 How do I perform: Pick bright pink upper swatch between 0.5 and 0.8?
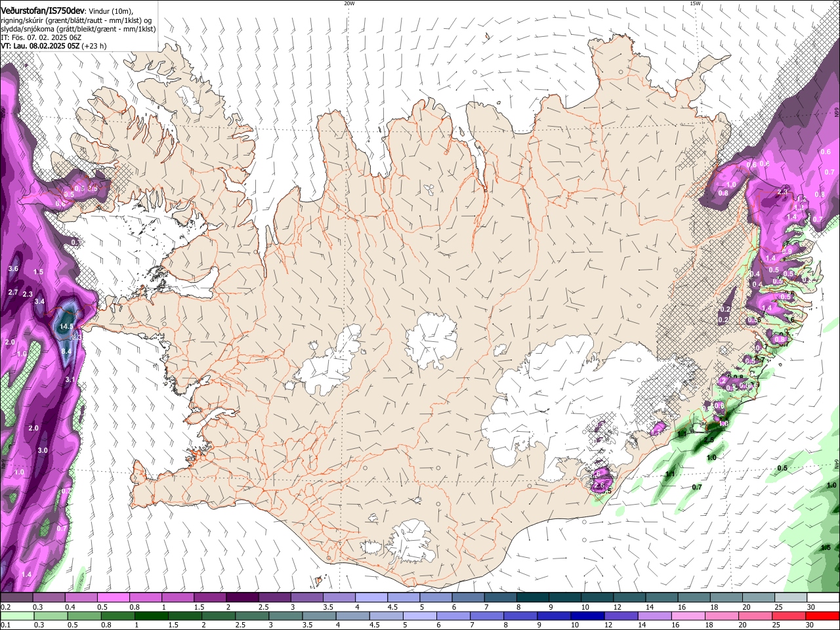113,598
